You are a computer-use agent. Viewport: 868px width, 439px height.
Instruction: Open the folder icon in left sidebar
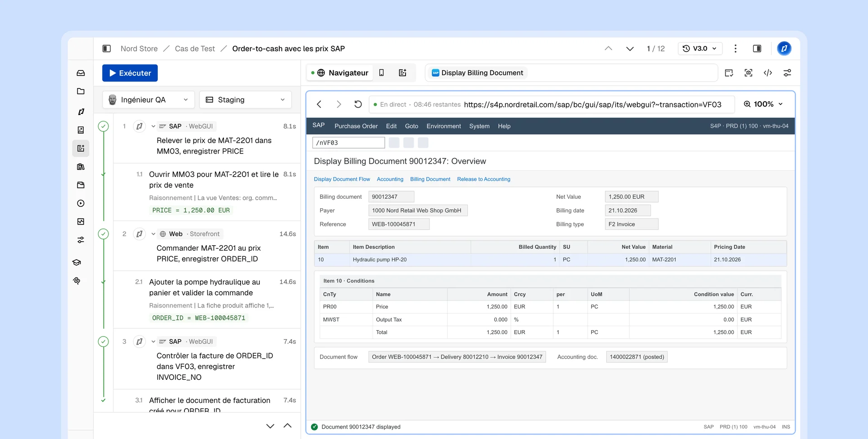coord(80,91)
